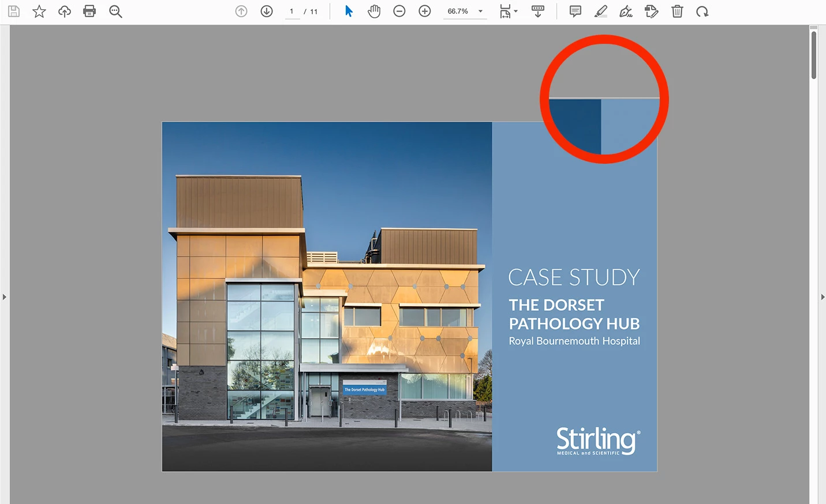Click the scrolling mode download-style icon
The image size is (826, 504).
click(x=538, y=12)
